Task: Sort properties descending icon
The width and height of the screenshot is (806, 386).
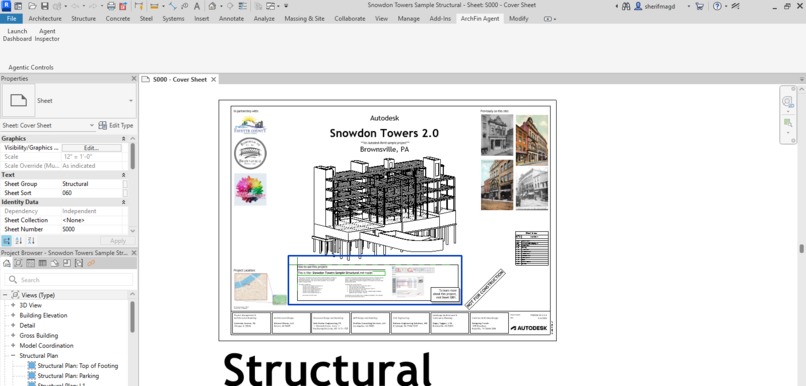Action: (x=31, y=241)
